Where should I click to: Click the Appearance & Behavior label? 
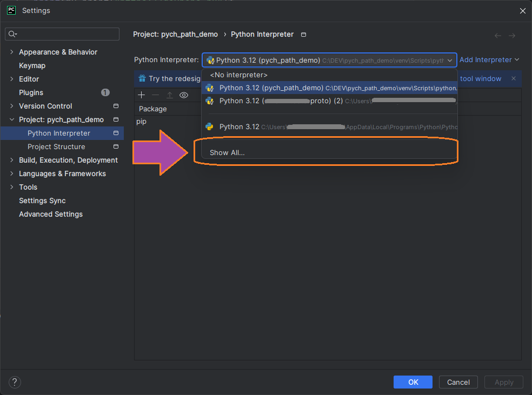pos(58,52)
